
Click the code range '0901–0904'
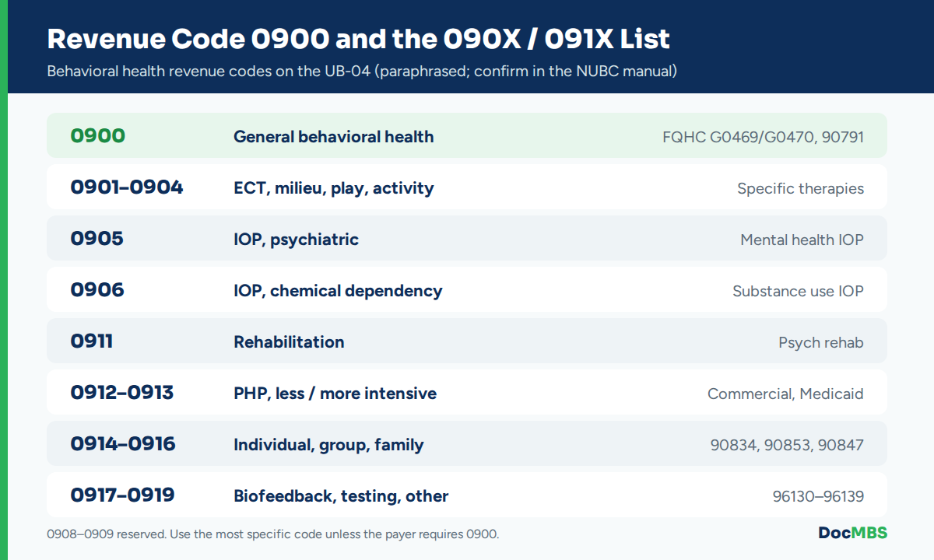(x=127, y=187)
